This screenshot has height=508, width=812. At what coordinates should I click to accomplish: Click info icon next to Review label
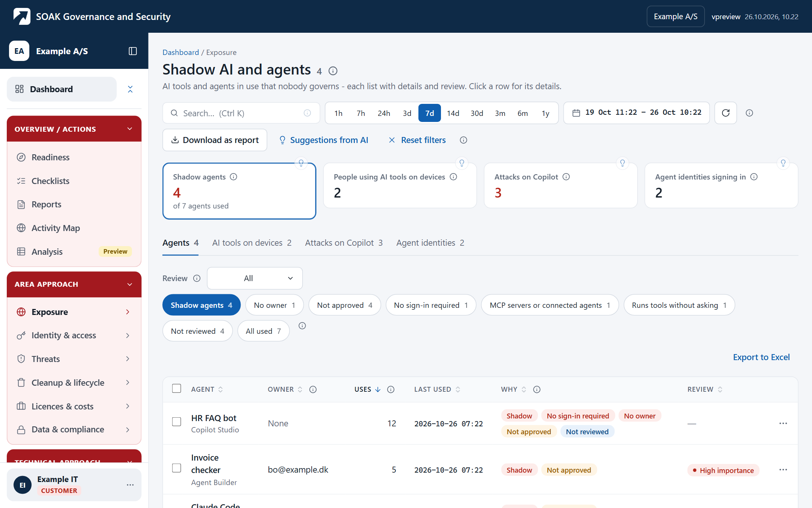tap(197, 278)
